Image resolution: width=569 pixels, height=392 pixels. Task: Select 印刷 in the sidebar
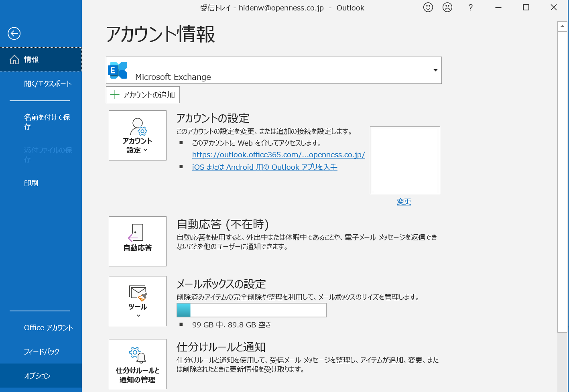[41, 183]
